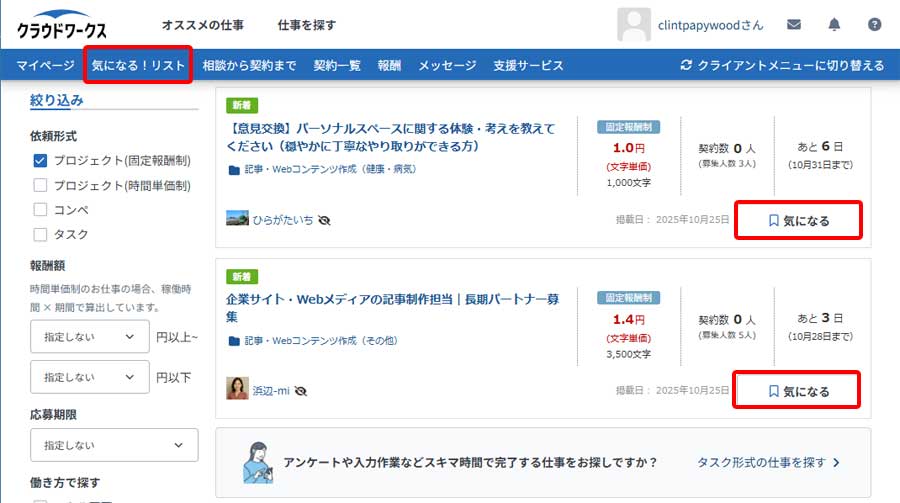Open the minimum reward 円以上 dropdown
The height and width of the screenshot is (503, 900).
click(89, 338)
